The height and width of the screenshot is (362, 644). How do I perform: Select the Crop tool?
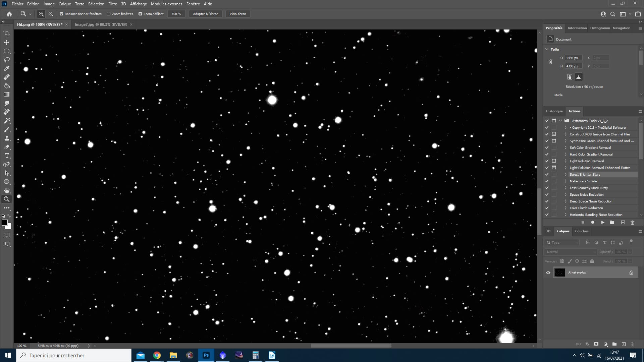(x=6, y=33)
